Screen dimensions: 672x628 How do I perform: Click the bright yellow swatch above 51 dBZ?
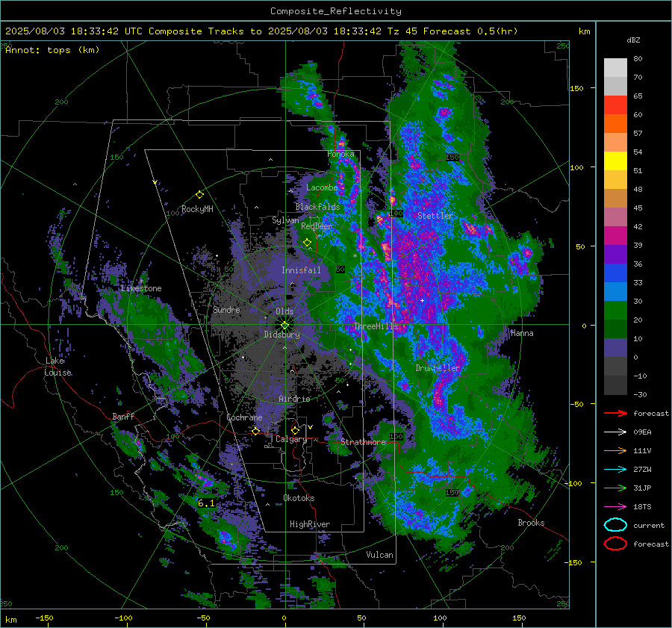point(615,161)
